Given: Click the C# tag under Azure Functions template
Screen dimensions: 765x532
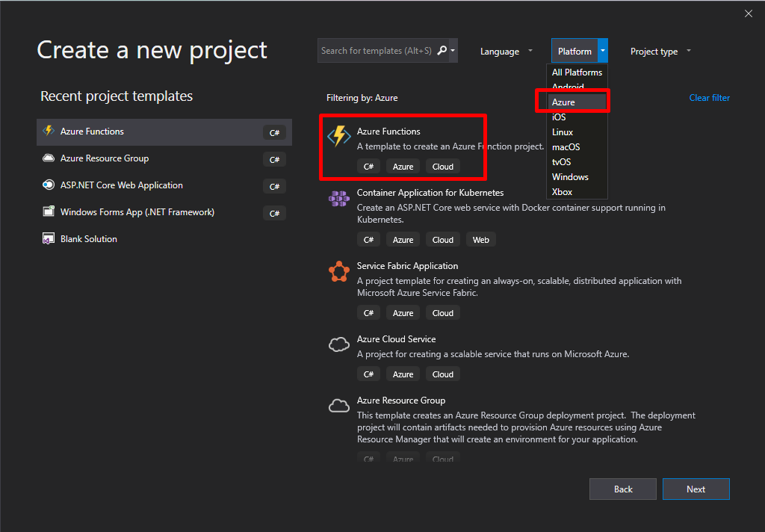Looking at the screenshot, I should [368, 167].
